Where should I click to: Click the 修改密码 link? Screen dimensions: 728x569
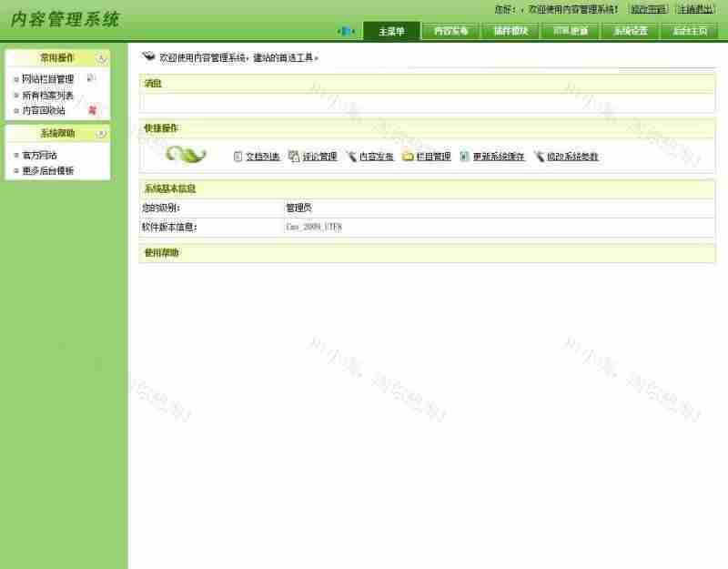[x=648, y=9]
